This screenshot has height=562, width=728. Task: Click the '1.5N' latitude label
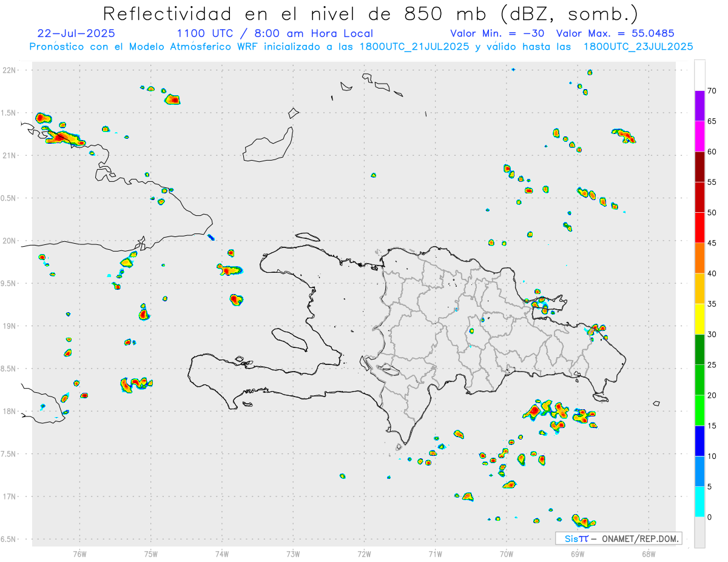click(x=10, y=113)
